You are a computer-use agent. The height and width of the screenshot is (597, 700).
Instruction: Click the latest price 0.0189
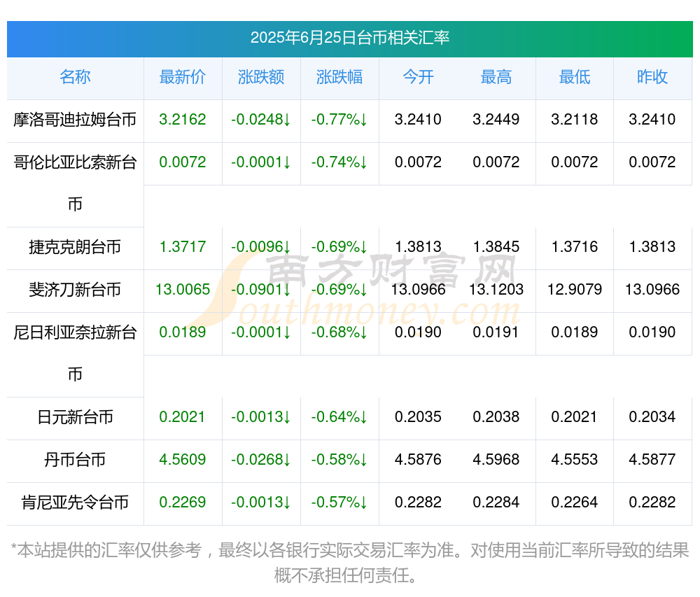pos(183,332)
